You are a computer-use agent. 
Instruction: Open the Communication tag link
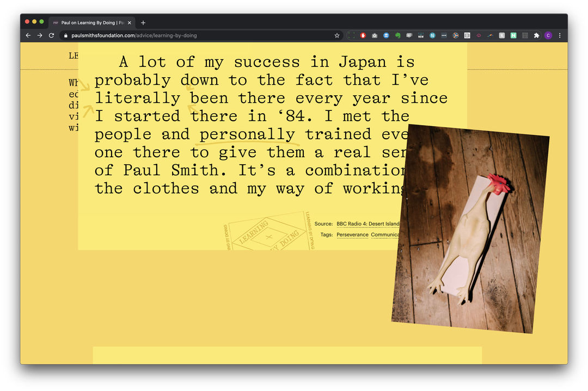pos(385,234)
